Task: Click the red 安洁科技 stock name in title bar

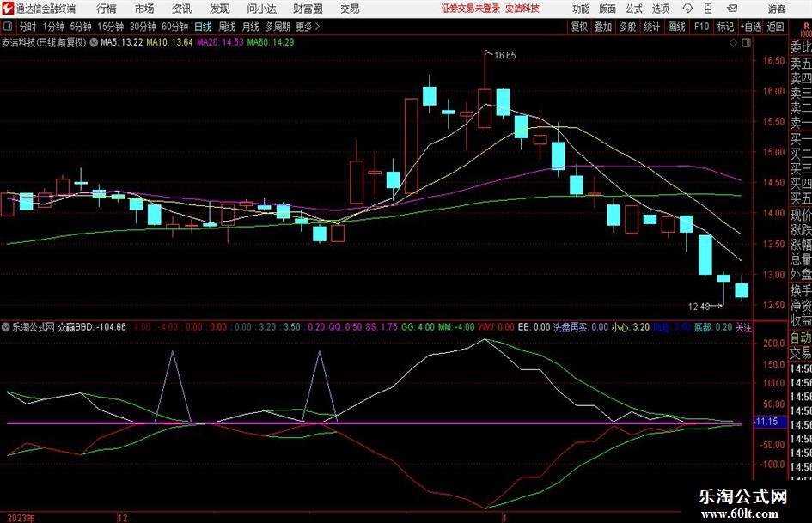Action: click(x=522, y=9)
